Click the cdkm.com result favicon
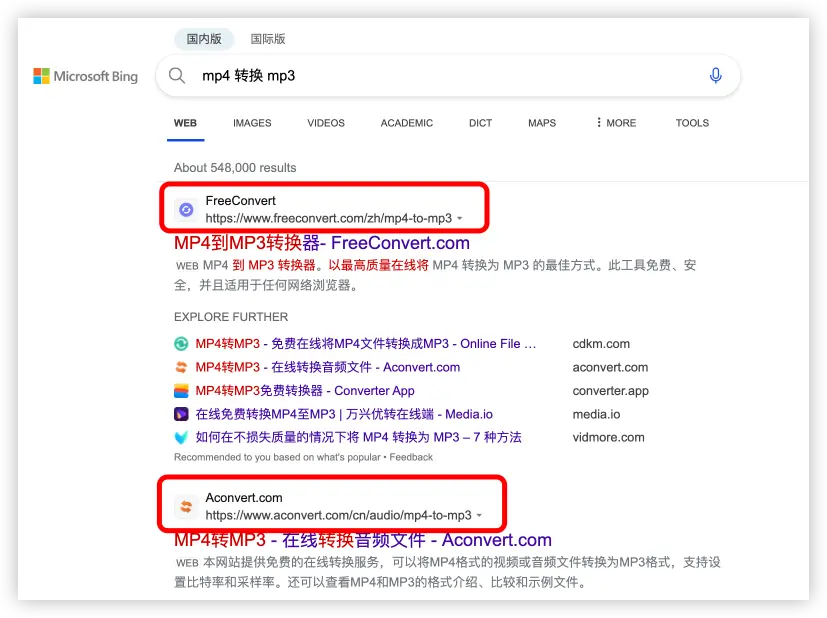This screenshot has width=827, height=618. (x=181, y=344)
